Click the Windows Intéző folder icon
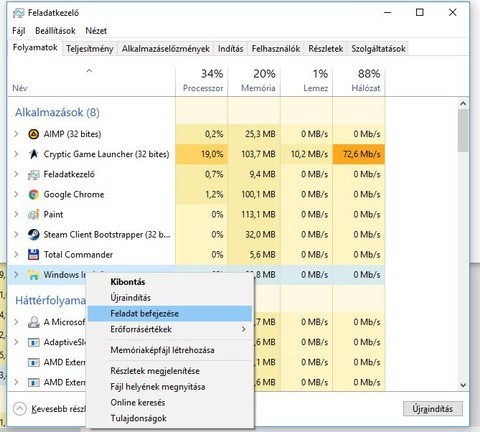This screenshot has width=480, height=432. tap(33, 275)
